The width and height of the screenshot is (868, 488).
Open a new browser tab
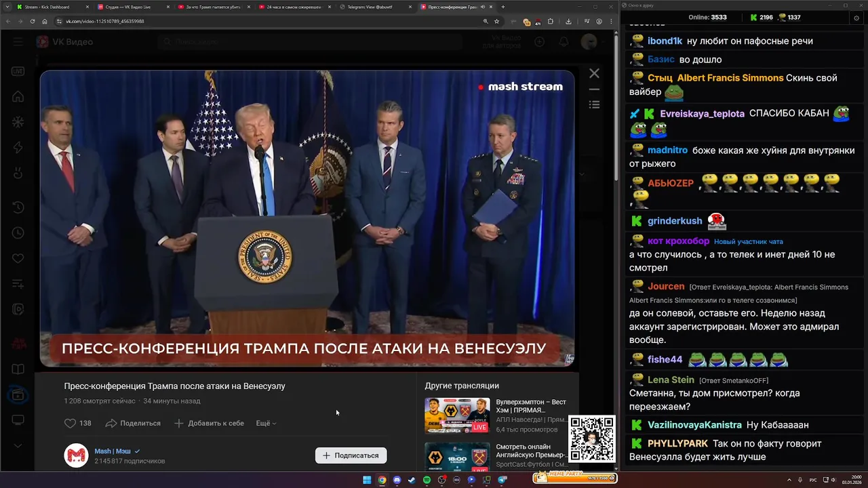pos(502,7)
